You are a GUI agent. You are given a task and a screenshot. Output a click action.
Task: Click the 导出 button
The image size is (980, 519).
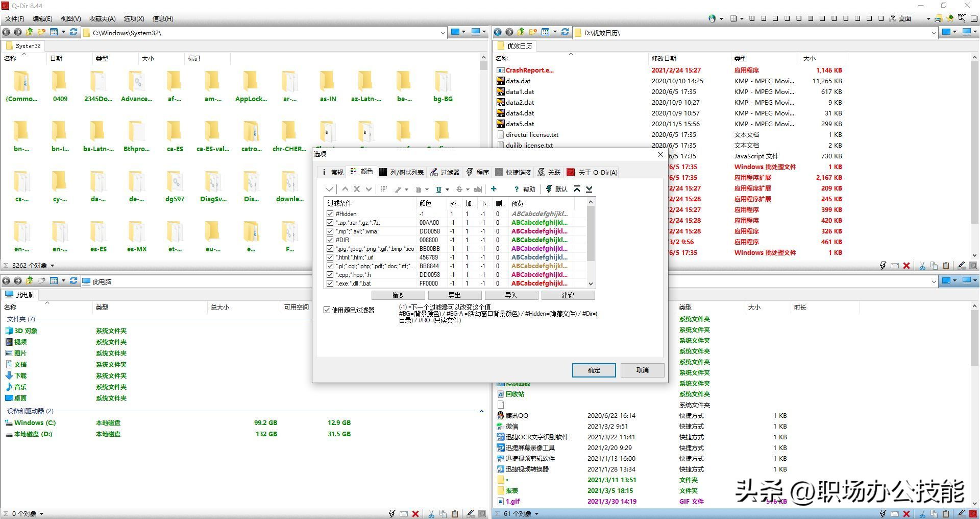point(454,295)
